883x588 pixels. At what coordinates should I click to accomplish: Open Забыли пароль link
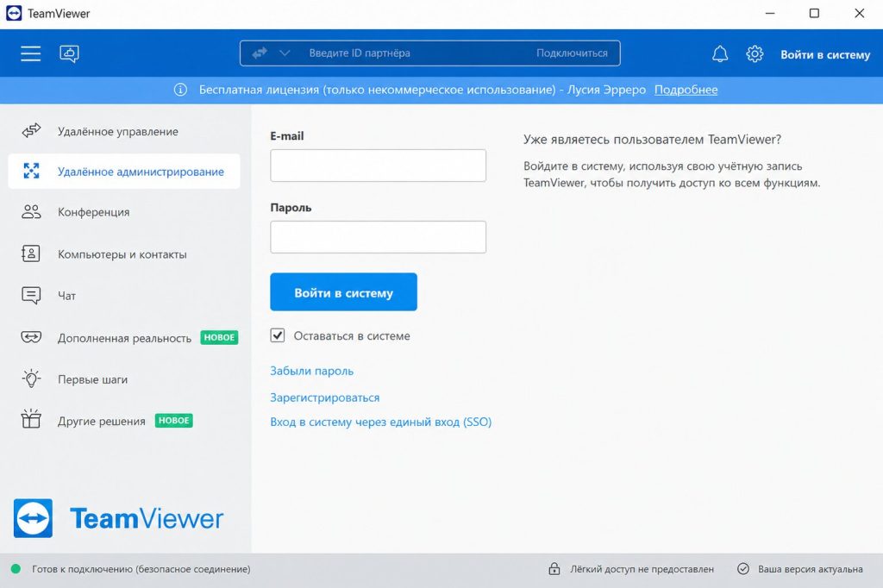(x=312, y=371)
